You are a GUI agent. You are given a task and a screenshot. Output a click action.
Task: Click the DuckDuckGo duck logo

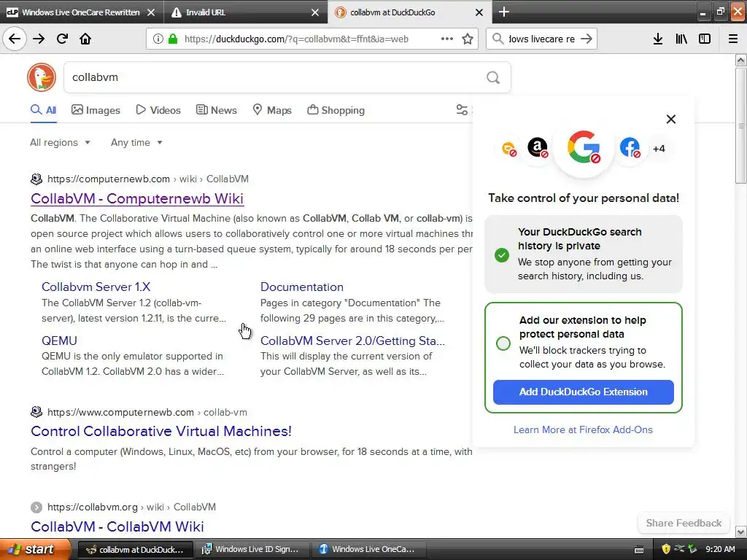tap(42, 77)
